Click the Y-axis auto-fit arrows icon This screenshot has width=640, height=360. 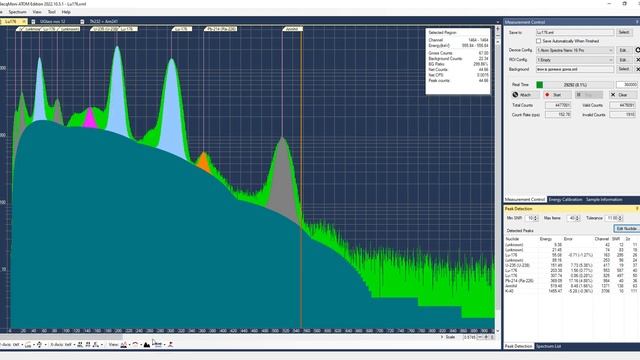(x=40, y=345)
